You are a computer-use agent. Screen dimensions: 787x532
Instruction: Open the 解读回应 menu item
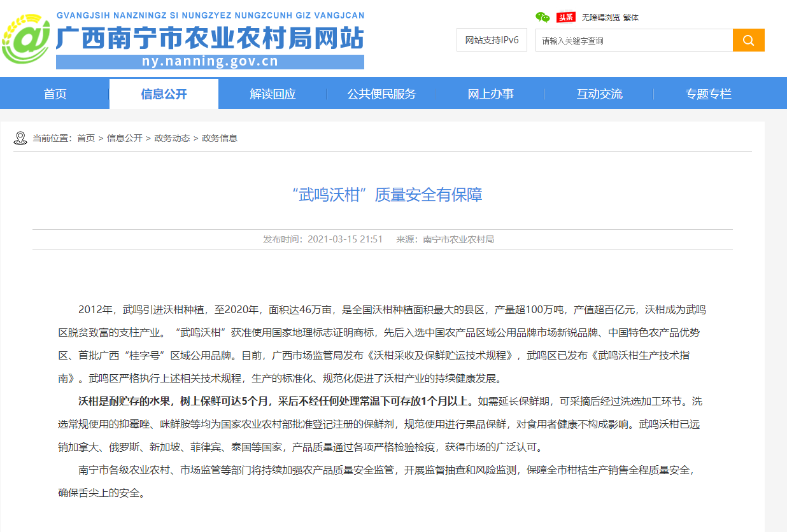click(x=273, y=94)
